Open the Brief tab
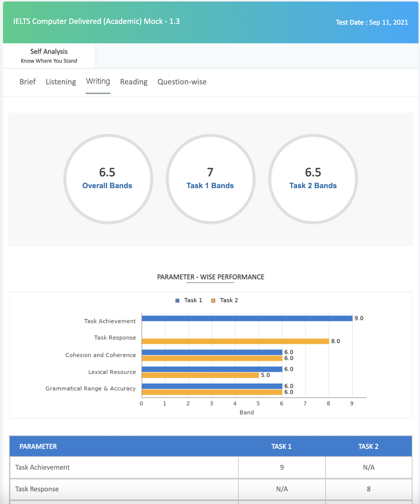 tap(28, 82)
